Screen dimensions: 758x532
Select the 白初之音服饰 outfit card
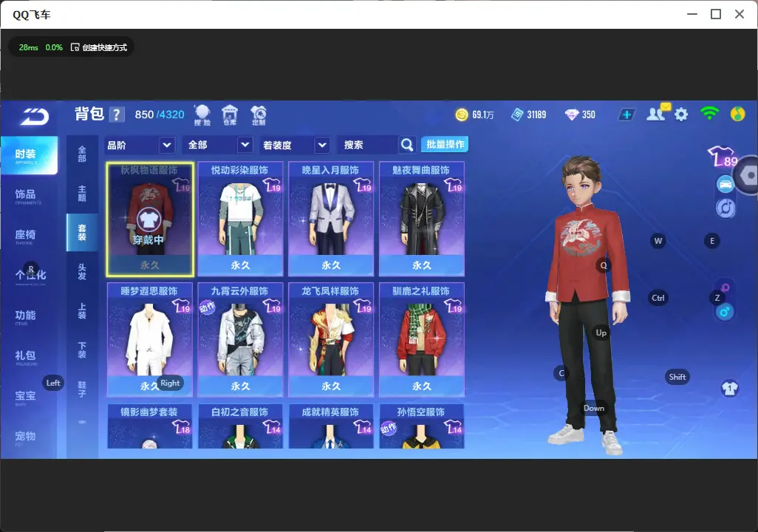(240, 426)
